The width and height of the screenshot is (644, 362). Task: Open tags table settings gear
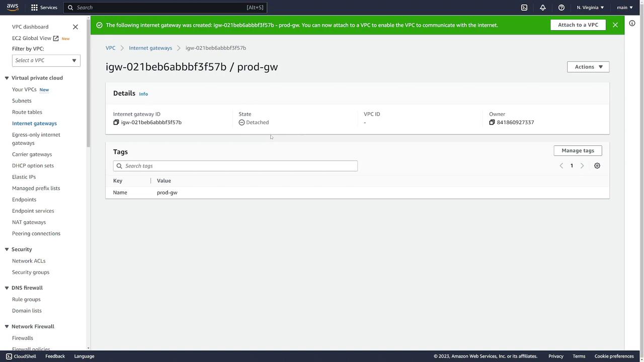click(x=597, y=166)
